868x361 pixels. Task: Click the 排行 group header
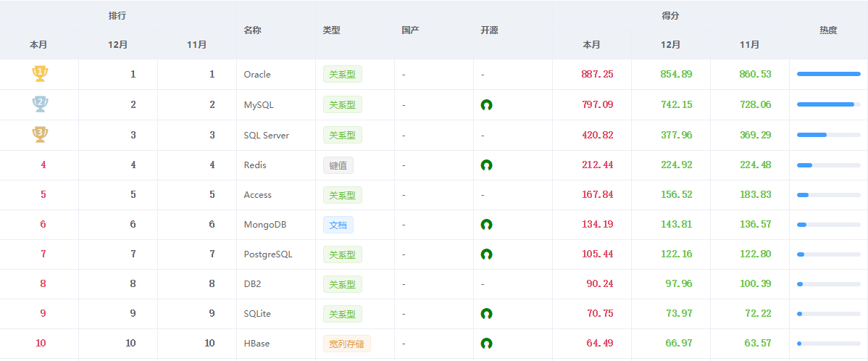click(x=117, y=15)
